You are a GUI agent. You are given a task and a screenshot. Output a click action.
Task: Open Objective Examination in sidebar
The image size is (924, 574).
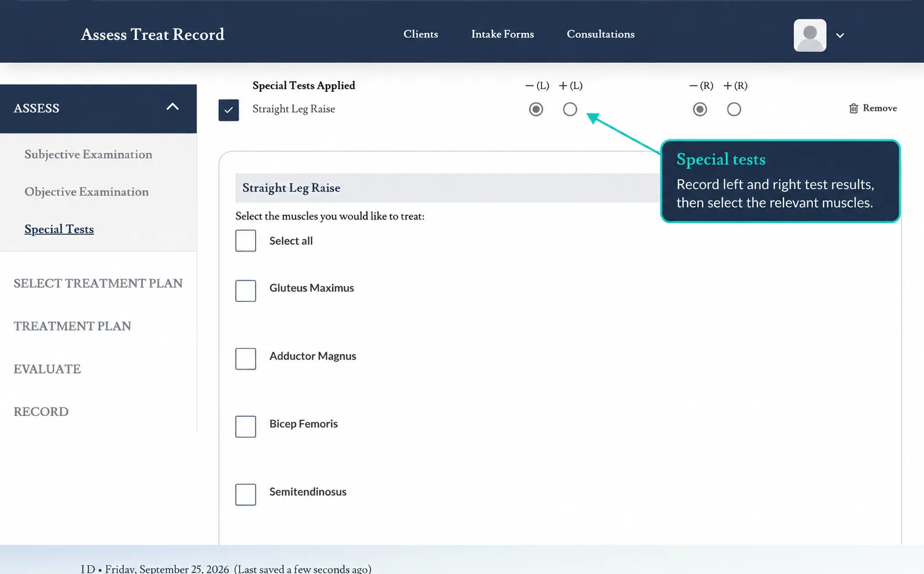87,192
